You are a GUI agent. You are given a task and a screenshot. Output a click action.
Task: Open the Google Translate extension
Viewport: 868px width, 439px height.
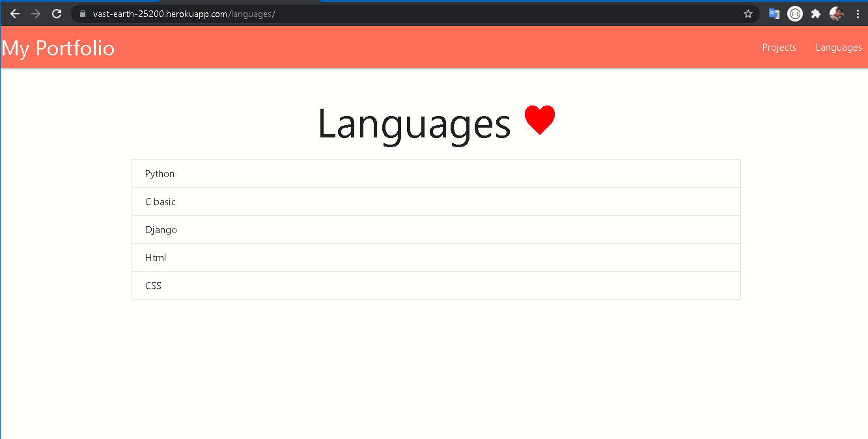[x=774, y=13]
